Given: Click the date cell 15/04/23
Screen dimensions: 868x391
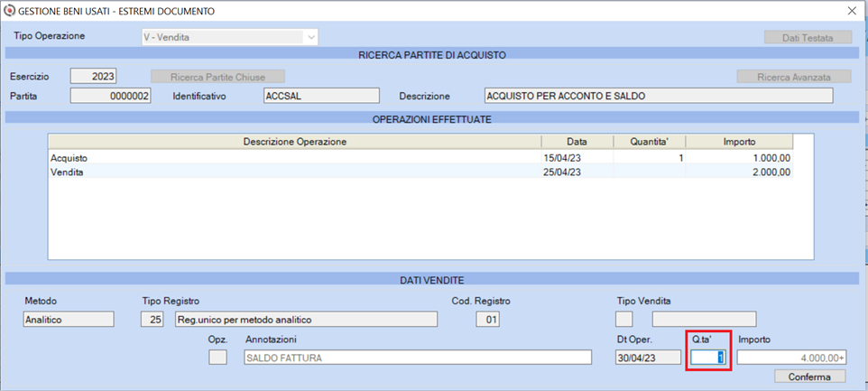Looking at the screenshot, I should (577, 158).
